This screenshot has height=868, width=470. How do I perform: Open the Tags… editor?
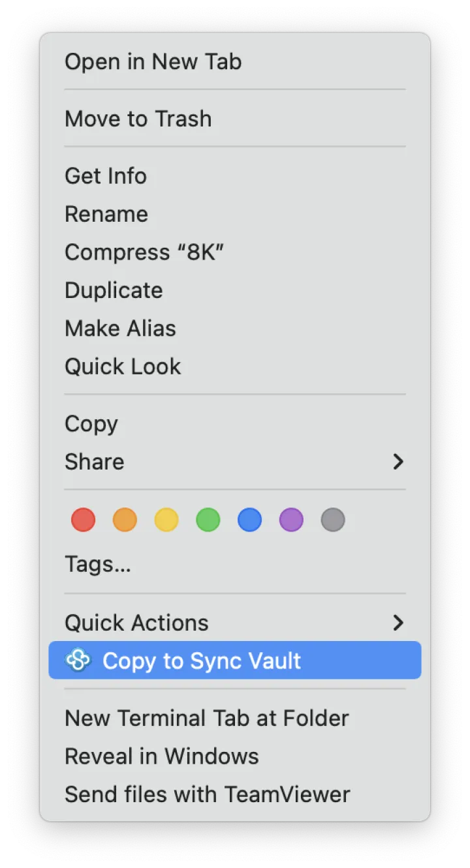point(98,564)
